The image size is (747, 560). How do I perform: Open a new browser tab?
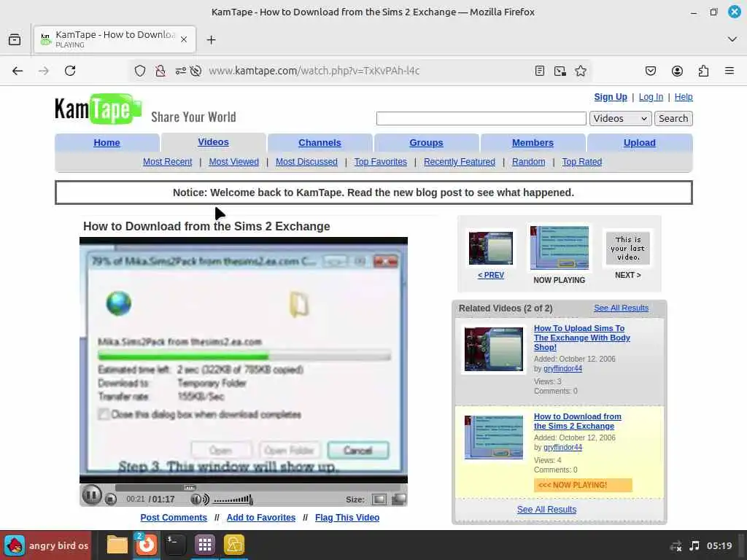[211, 39]
